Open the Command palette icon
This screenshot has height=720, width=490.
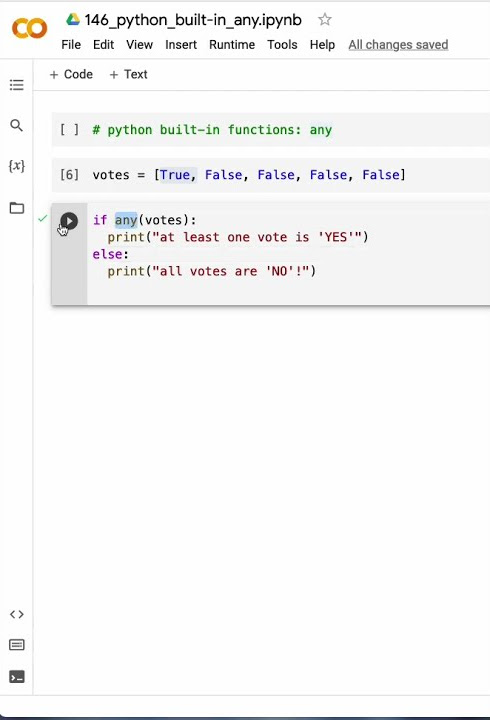click(17, 645)
